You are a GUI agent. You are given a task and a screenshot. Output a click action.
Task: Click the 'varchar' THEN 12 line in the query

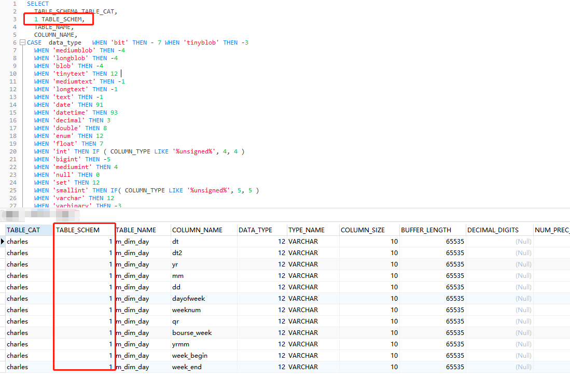click(74, 198)
